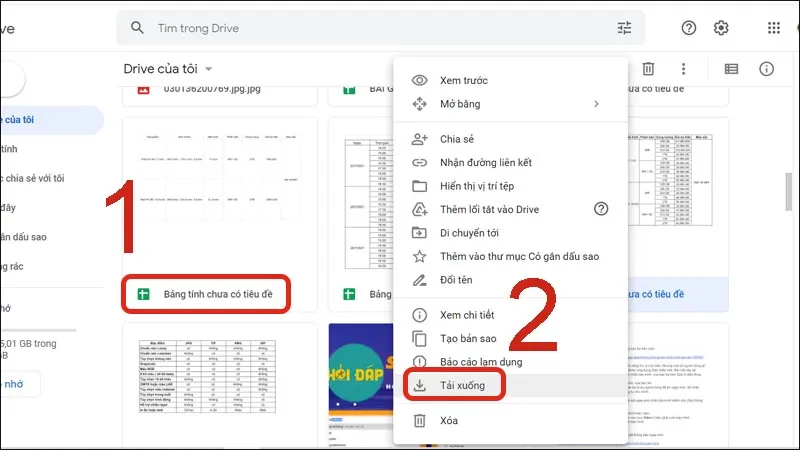Click the Drive shortcut icon beside Thêm lối tắt
This screenshot has width=800, height=450.
419,209
